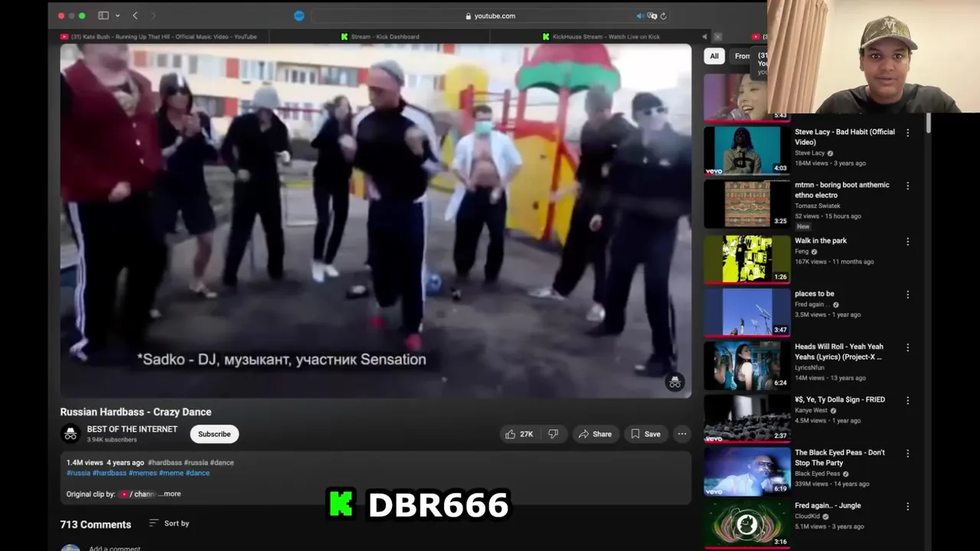Image resolution: width=980 pixels, height=551 pixels.
Task: Open Walk in the park thumbnail
Action: tap(746, 259)
